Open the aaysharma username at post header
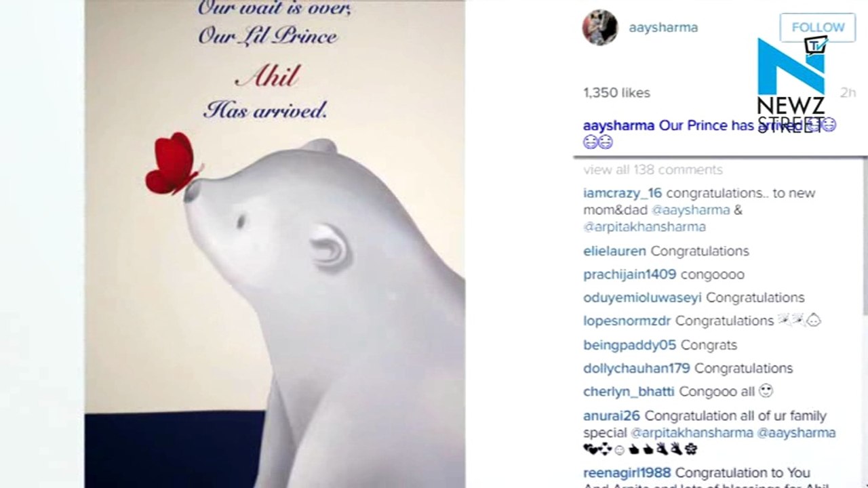The height and width of the screenshot is (488, 868). coord(663,28)
